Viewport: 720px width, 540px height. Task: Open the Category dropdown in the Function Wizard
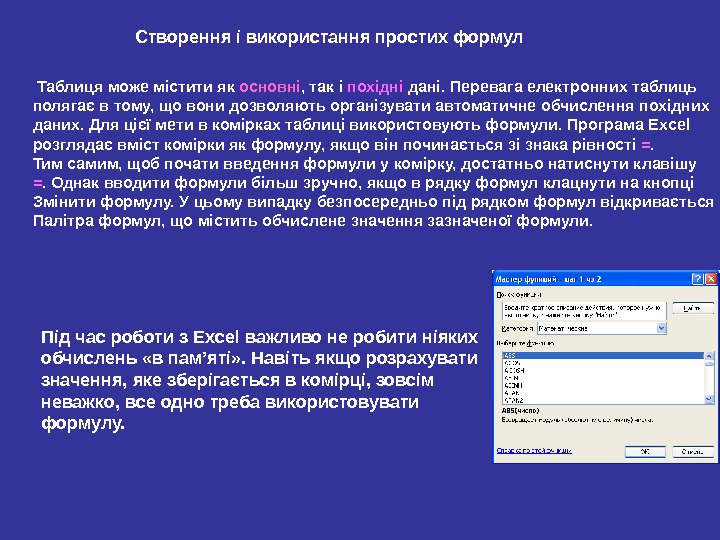[x=661, y=328]
